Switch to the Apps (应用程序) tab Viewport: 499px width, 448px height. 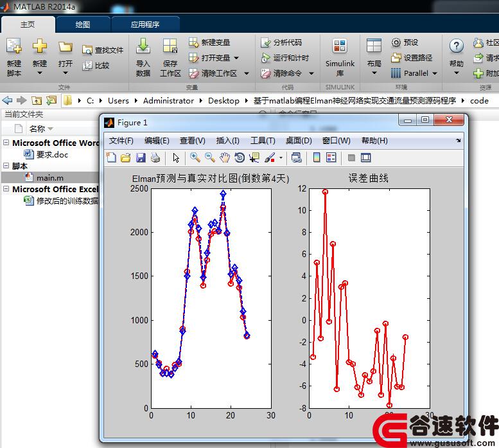[144, 24]
